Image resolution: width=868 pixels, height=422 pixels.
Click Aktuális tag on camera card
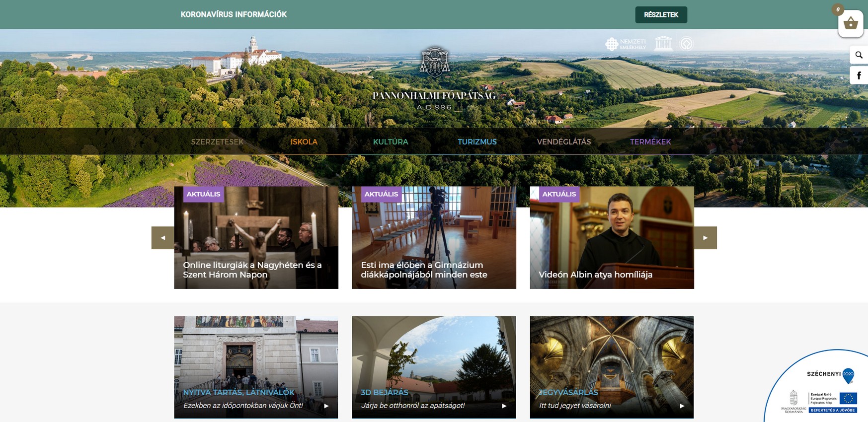tap(381, 194)
